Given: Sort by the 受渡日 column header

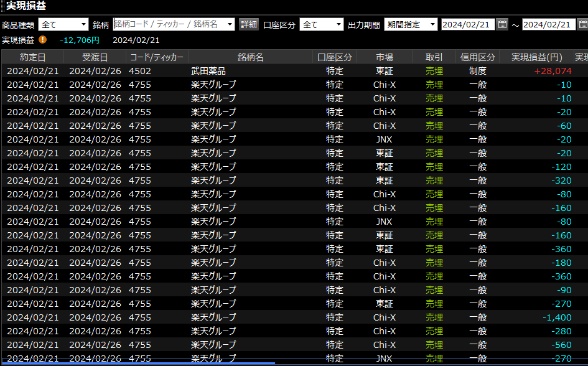Looking at the screenshot, I should (95, 57).
